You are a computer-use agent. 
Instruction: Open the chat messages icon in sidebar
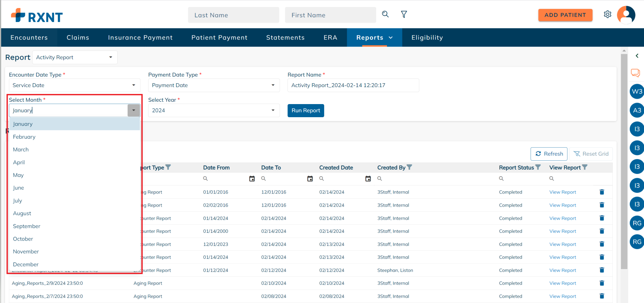pyautogui.click(x=635, y=72)
